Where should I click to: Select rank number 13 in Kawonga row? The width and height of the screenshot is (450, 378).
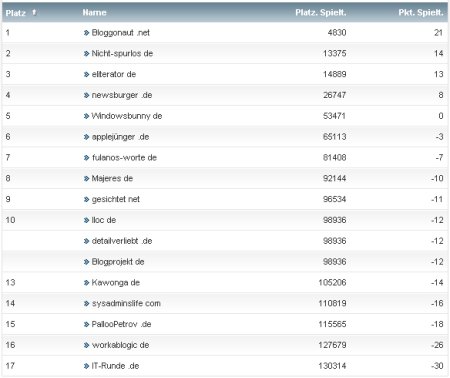click(x=10, y=283)
